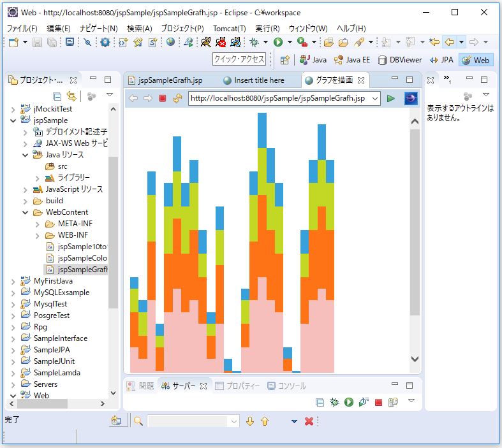Image resolution: width=502 pixels, height=448 pixels.
Task: Open the 編集(E) menu
Action: (x=58, y=29)
